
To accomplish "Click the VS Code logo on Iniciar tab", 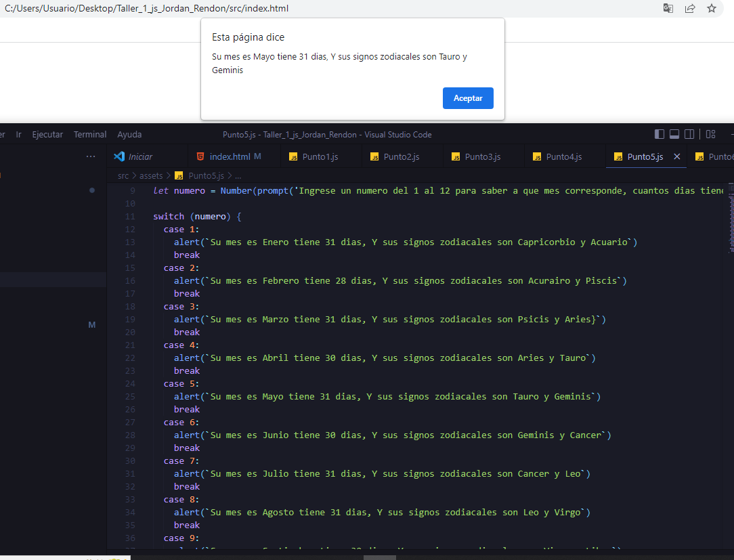I will click(x=119, y=157).
